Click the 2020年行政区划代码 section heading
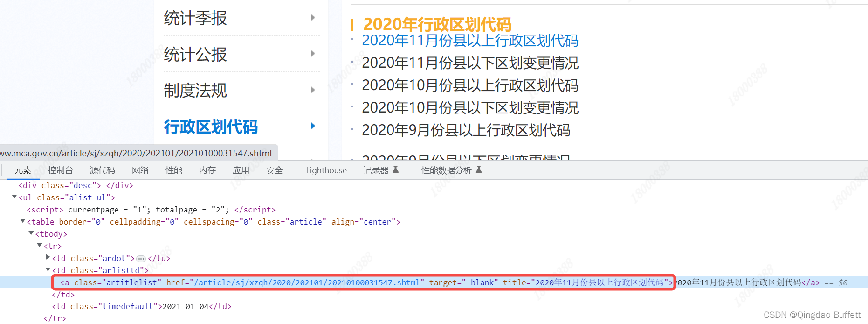Screen dimensions: 868x324 click(437, 24)
